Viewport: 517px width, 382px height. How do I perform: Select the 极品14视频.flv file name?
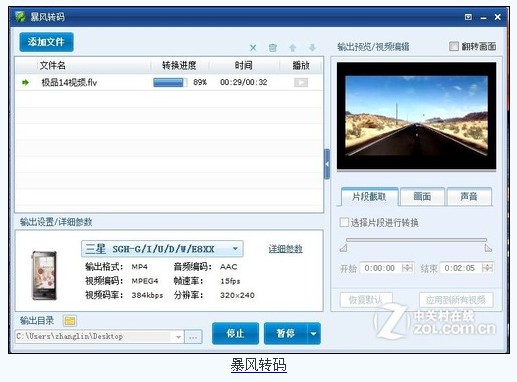69,82
